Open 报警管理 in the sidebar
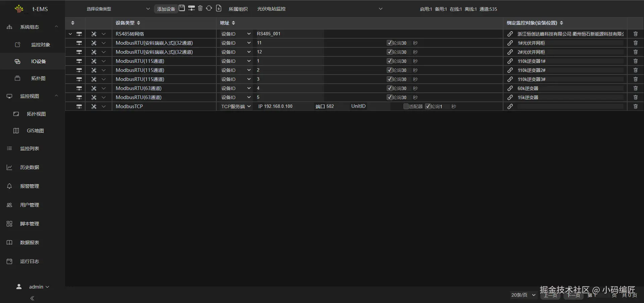 33,186
